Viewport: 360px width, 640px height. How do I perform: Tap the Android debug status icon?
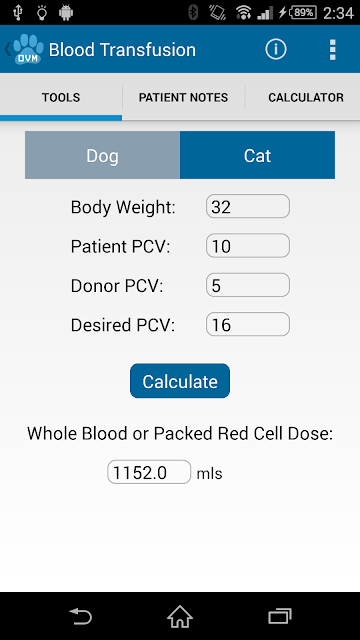click(66, 13)
